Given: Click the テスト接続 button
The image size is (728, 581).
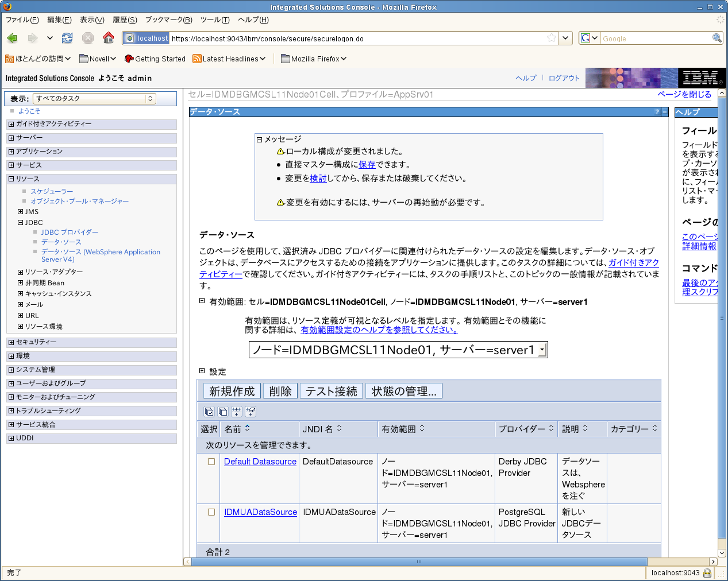Looking at the screenshot, I should [332, 392].
